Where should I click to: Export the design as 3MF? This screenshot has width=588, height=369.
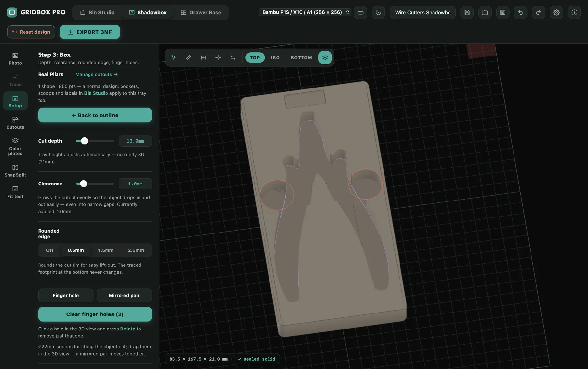90,32
